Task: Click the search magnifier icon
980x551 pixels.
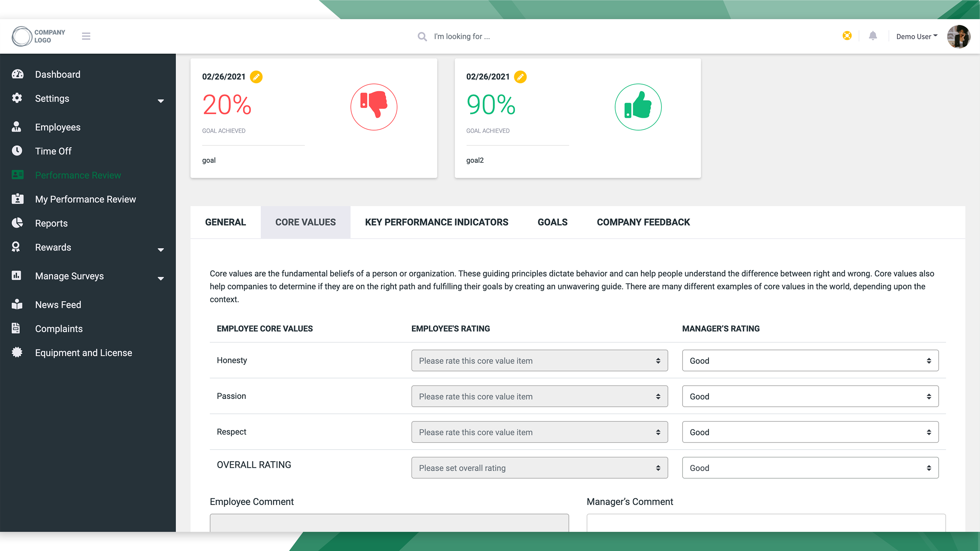Action: 422,37
